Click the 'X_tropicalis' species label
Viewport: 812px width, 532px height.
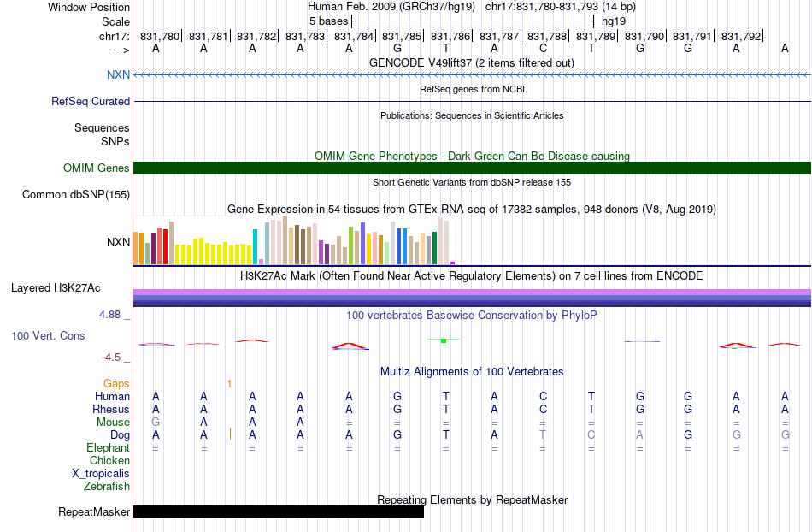(101, 474)
